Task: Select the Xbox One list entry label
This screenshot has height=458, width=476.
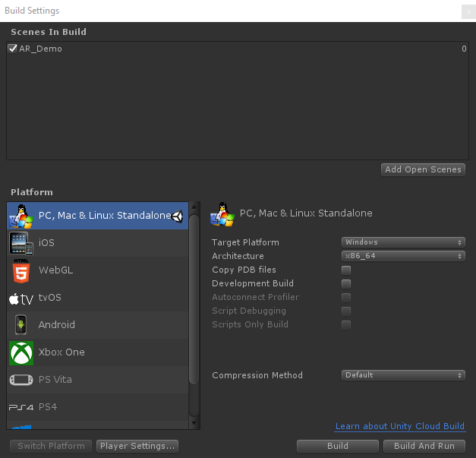Action: [61, 352]
